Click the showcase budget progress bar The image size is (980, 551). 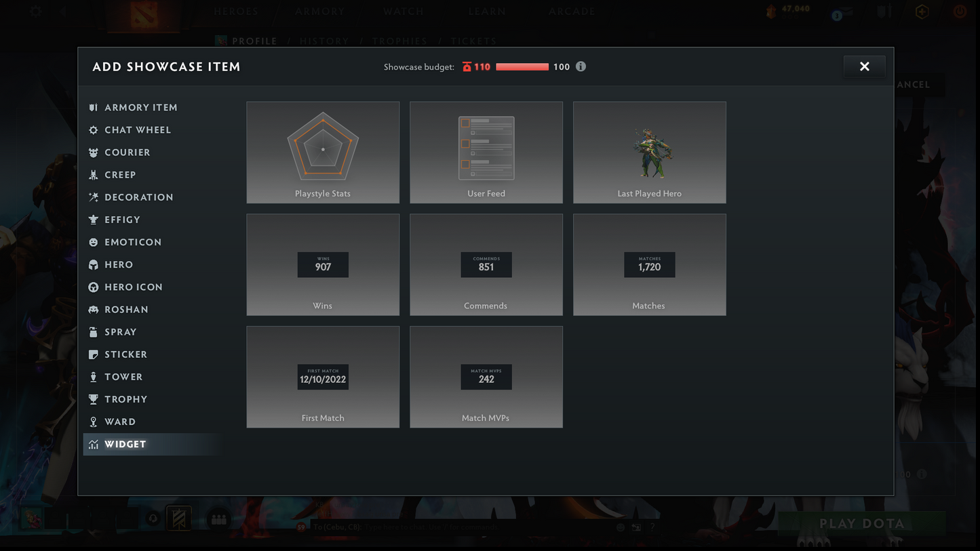[x=522, y=66]
